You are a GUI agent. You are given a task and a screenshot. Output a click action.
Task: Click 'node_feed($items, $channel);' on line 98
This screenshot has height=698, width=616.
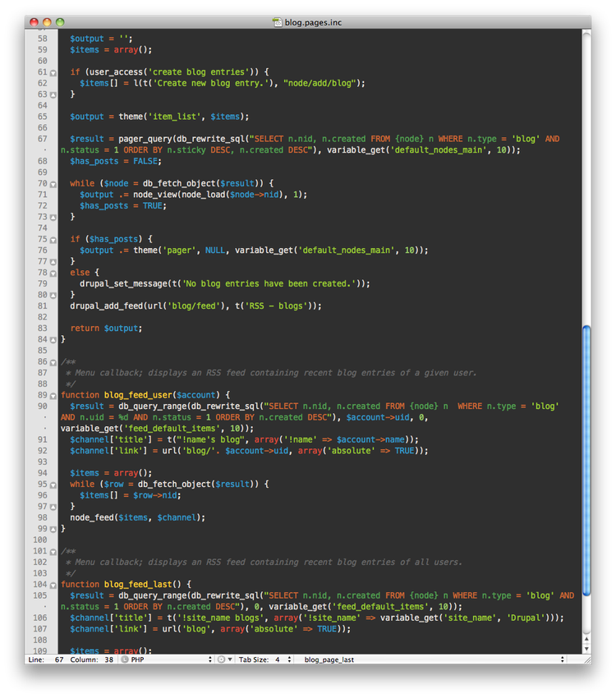pyautogui.click(x=137, y=517)
